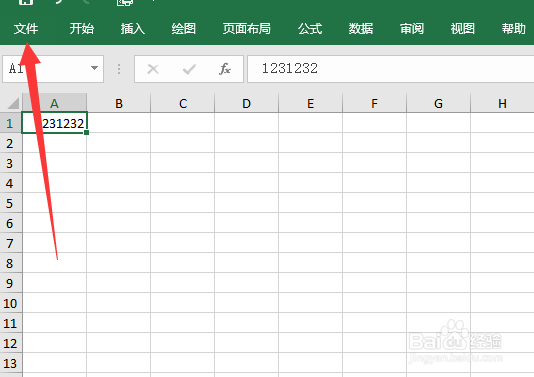This screenshot has width=534, height=377.
Task: Select column C header
Action: [183, 103]
